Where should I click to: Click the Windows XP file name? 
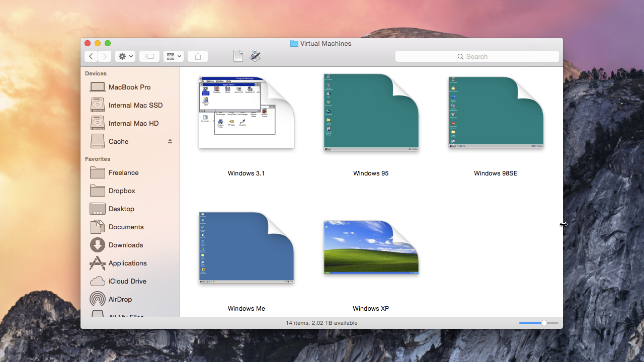371,309
